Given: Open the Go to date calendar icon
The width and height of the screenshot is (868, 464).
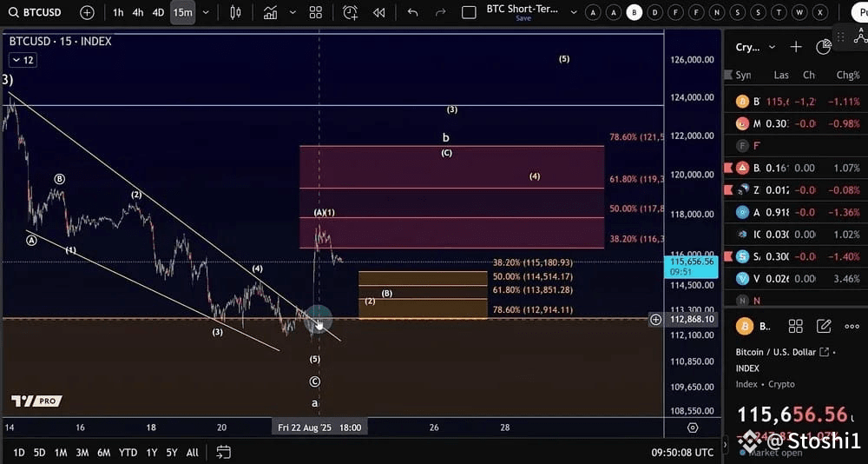Looking at the screenshot, I should 223,452.
